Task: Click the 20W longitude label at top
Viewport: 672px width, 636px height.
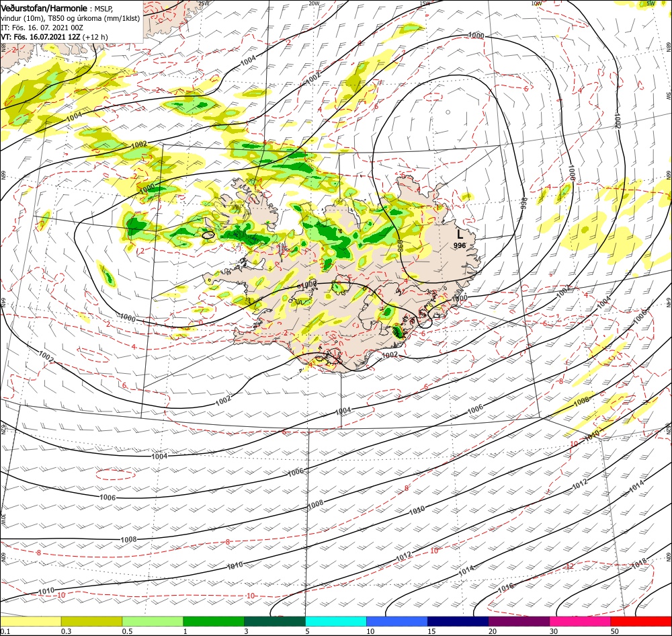Action: pyautogui.click(x=314, y=3)
